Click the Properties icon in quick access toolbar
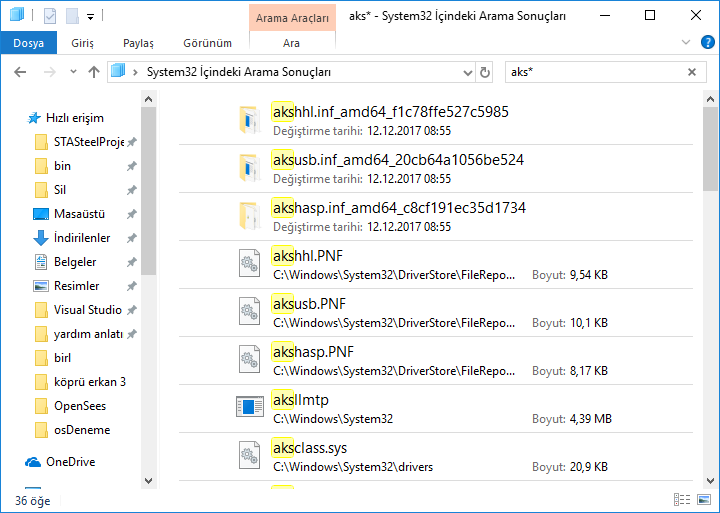Image resolution: width=720 pixels, height=513 pixels. tap(50, 16)
